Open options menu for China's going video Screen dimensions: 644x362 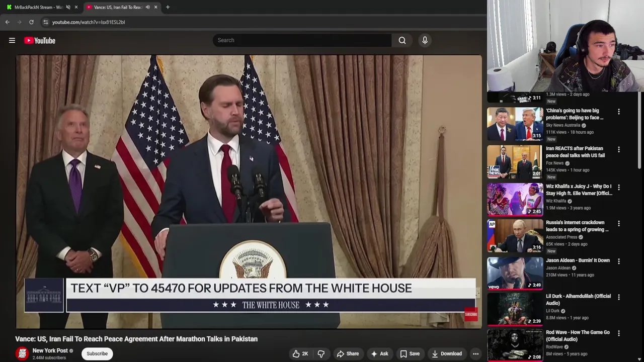619,112
